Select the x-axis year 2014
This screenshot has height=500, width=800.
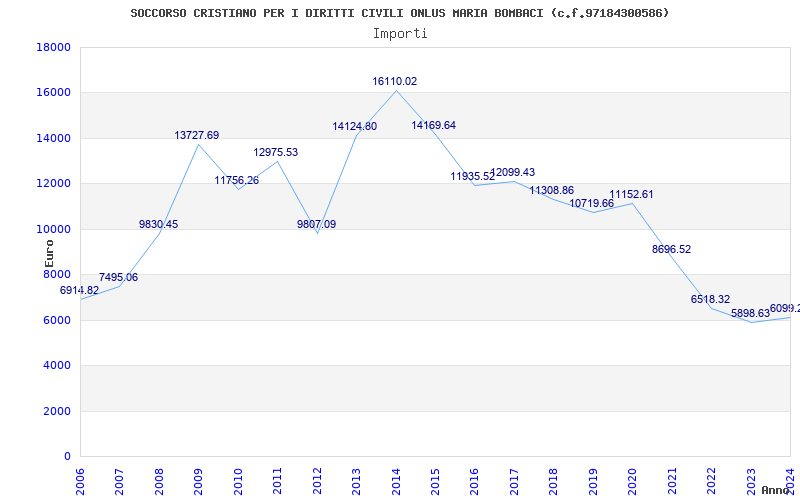tap(396, 481)
